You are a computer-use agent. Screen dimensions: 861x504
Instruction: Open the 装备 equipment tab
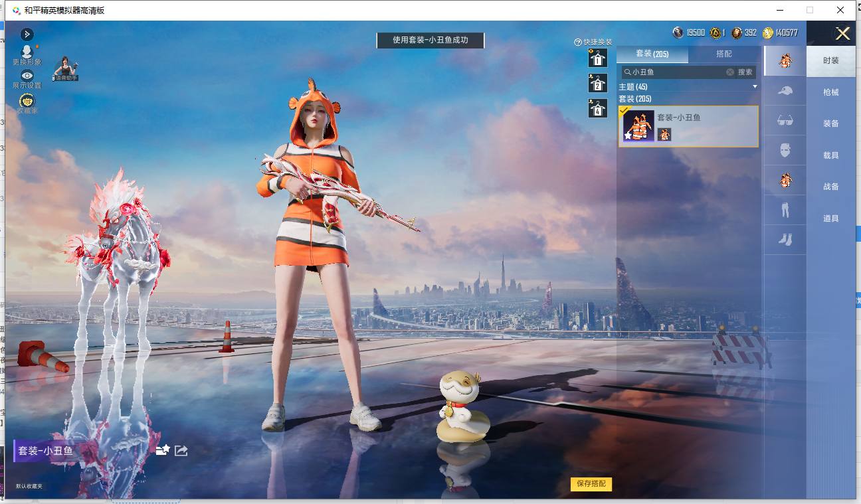click(x=831, y=124)
